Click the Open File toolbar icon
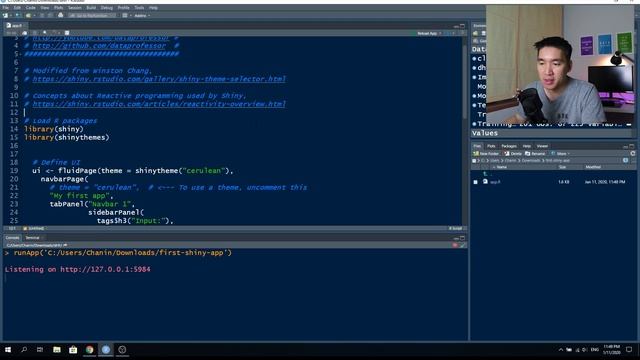 pos(28,16)
